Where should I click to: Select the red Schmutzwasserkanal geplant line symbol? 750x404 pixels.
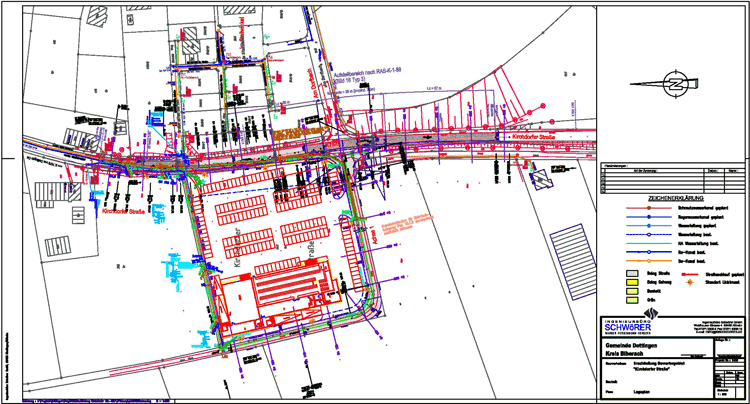coord(647,207)
